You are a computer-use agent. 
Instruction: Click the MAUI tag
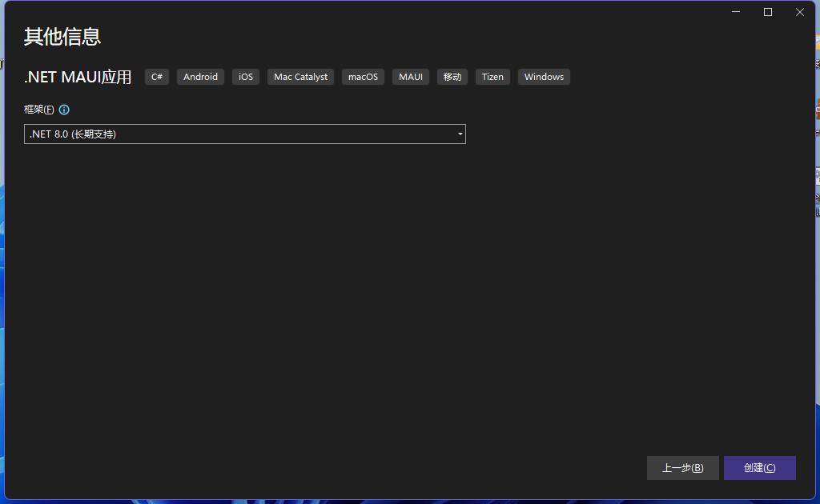(x=411, y=77)
